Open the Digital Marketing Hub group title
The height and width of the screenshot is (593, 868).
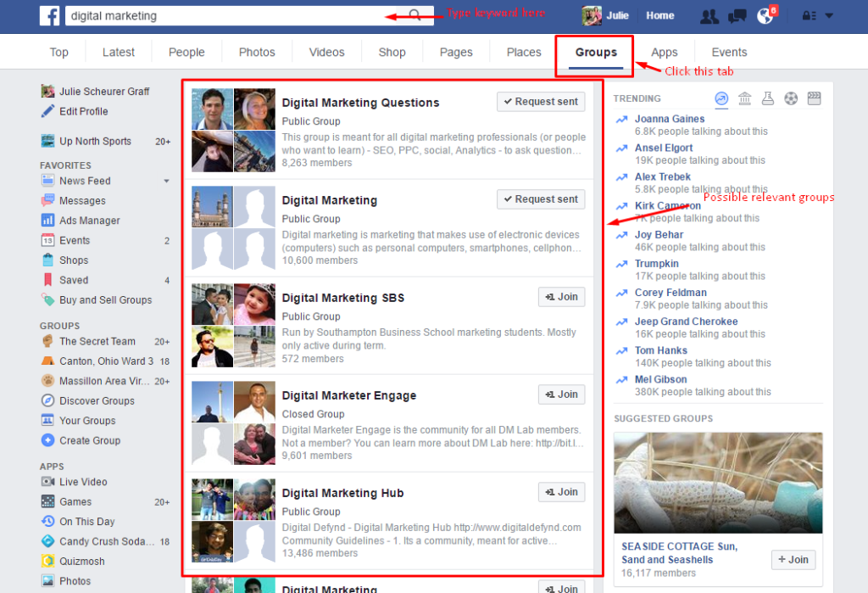(342, 493)
